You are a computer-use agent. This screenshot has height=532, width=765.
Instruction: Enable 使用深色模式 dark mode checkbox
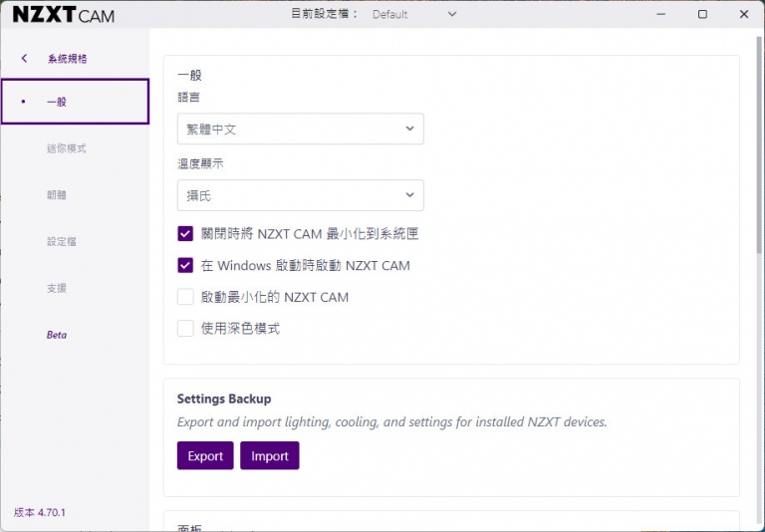[x=185, y=329]
